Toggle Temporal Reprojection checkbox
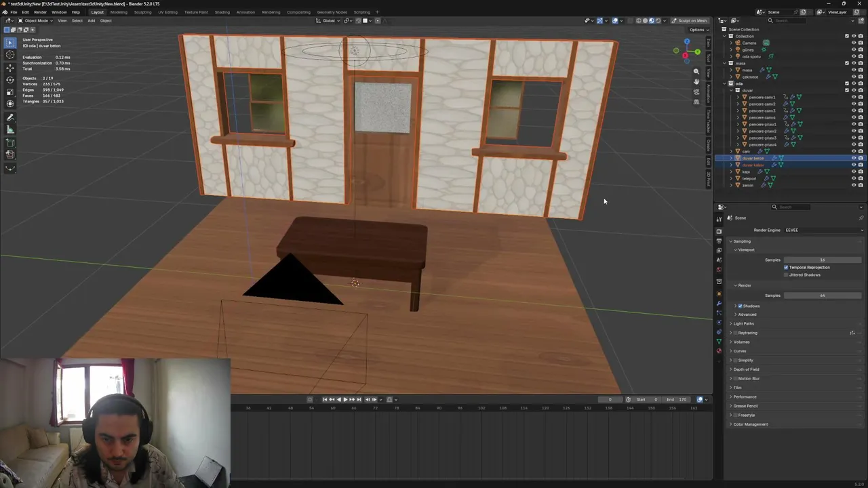Screen dimensions: 868x488 tap(786, 267)
